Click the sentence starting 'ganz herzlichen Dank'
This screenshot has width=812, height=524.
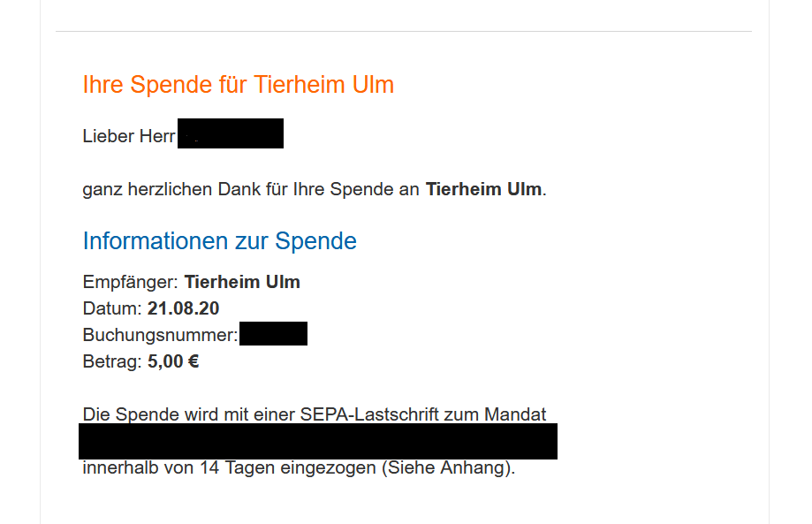tap(315, 189)
